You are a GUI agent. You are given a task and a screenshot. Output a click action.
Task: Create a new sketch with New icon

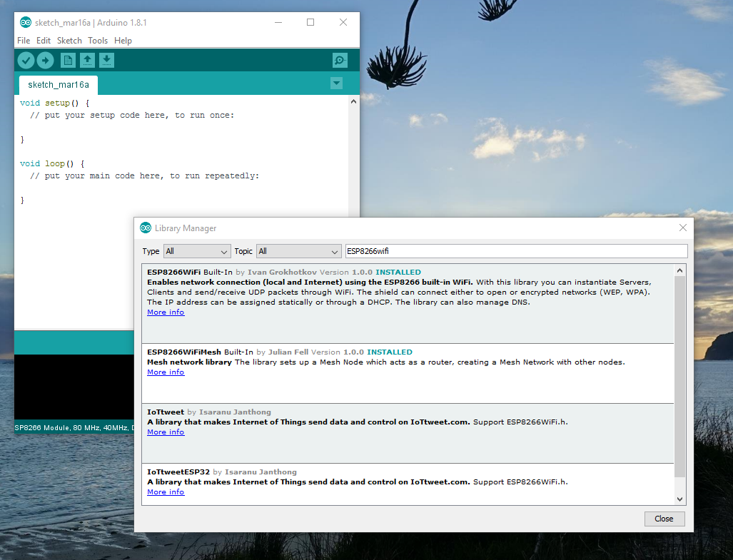tap(69, 61)
